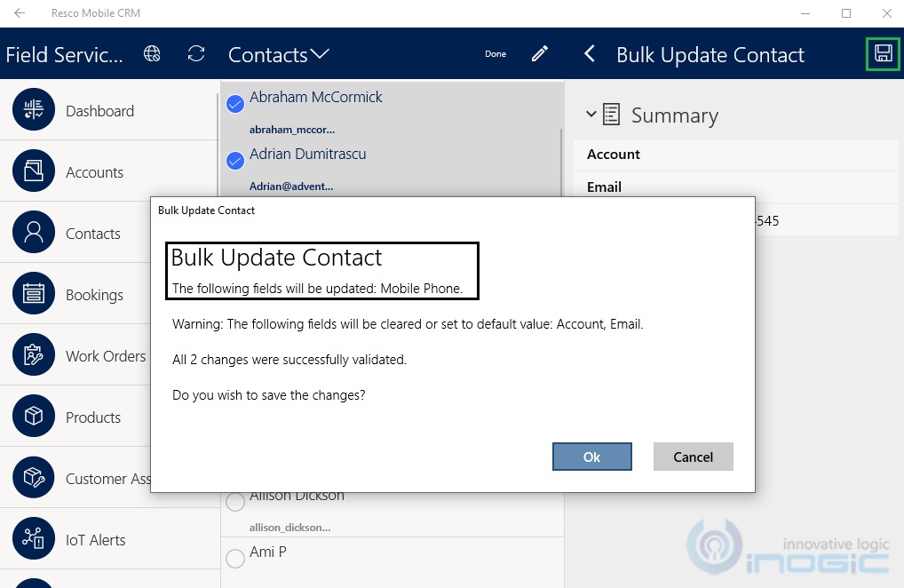Image resolution: width=904 pixels, height=588 pixels.
Task: Click the sync refresh icon
Action: 196,53
